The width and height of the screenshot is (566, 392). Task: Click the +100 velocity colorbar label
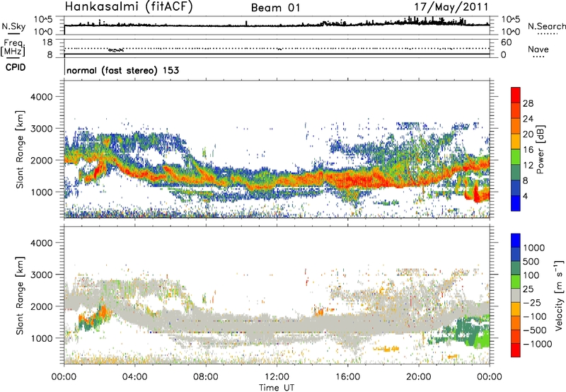pyautogui.click(x=531, y=275)
